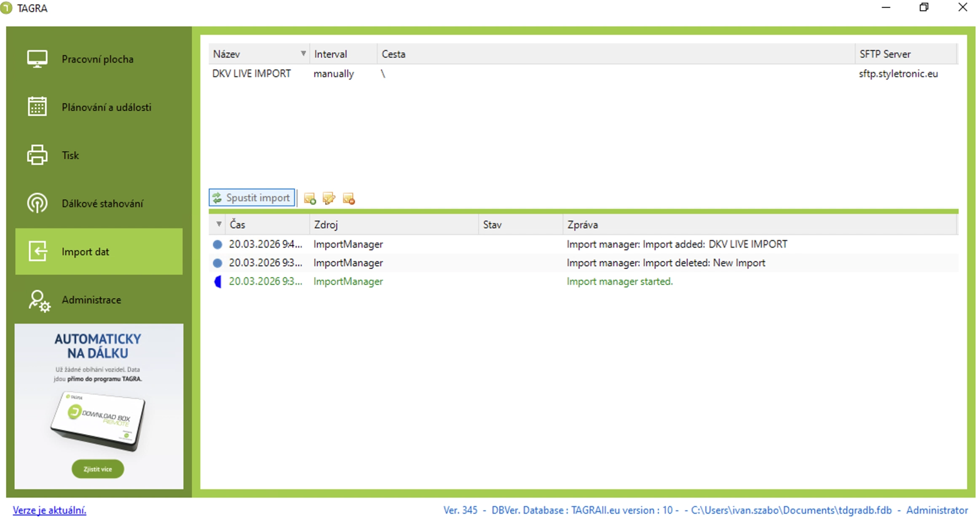Minimize the TAGRA window

[886, 8]
